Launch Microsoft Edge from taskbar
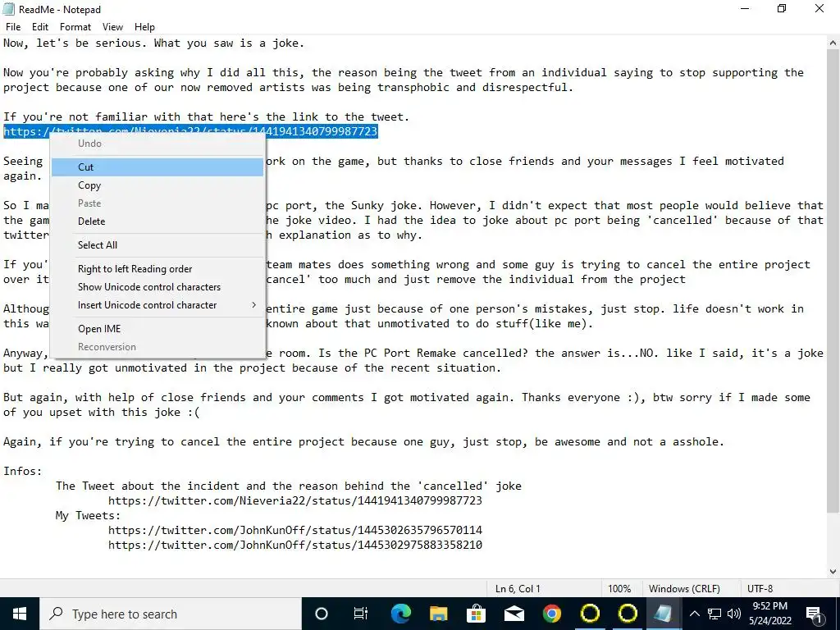The width and height of the screenshot is (840, 630). coord(400,614)
